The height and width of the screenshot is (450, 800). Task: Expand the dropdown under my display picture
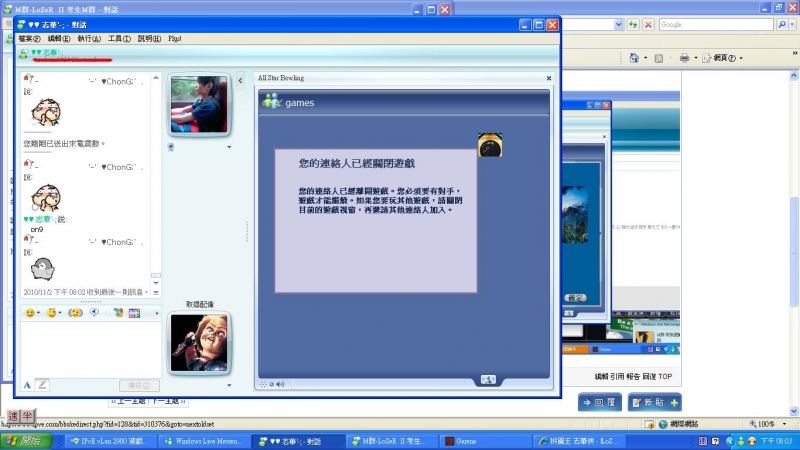point(229,385)
